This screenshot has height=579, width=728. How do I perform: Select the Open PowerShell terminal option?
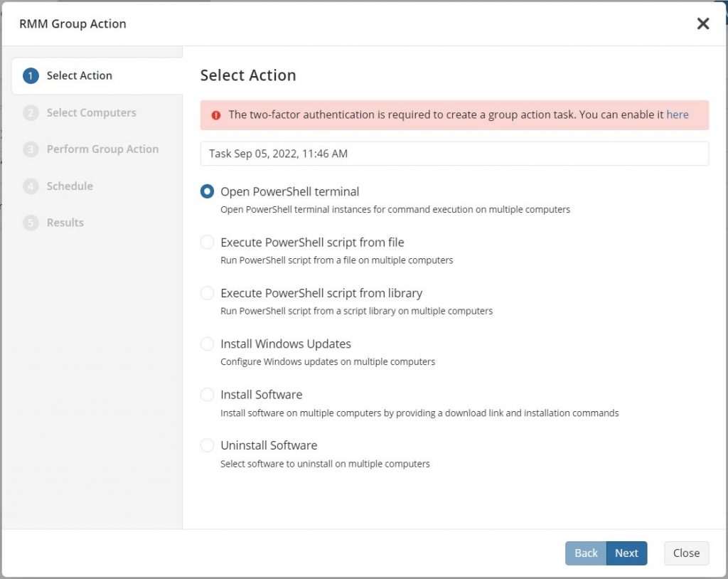tap(207, 191)
